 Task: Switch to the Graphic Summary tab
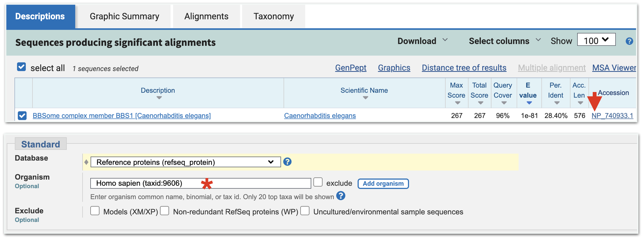[x=124, y=16]
